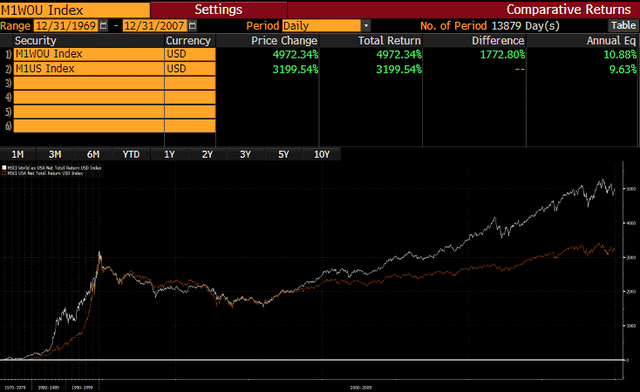The height and width of the screenshot is (392, 640).
Task: Click the difference value 1772.80%
Action: click(x=502, y=54)
